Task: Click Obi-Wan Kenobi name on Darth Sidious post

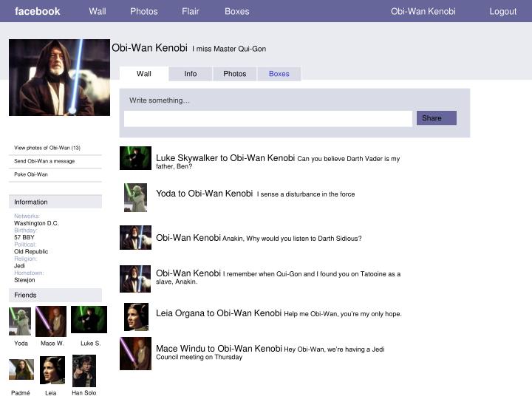Action: 188,237
